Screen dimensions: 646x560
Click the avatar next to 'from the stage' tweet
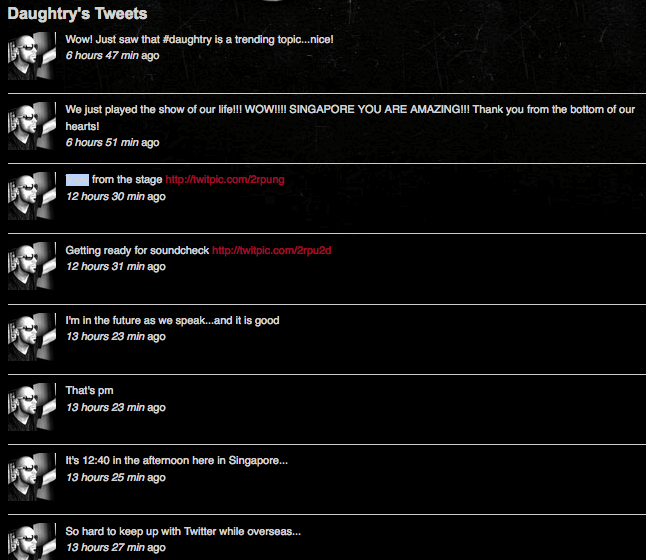[32, 196]
